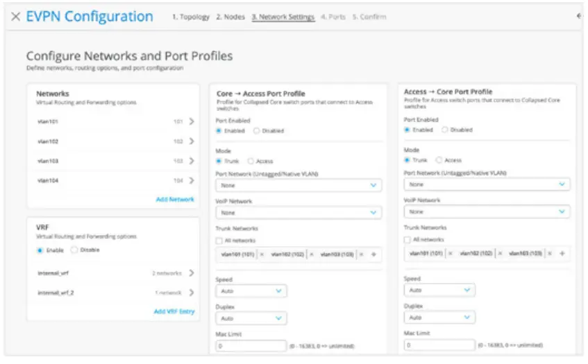
Task: Check All networks in Core Access profile
Action: [219, 241]
